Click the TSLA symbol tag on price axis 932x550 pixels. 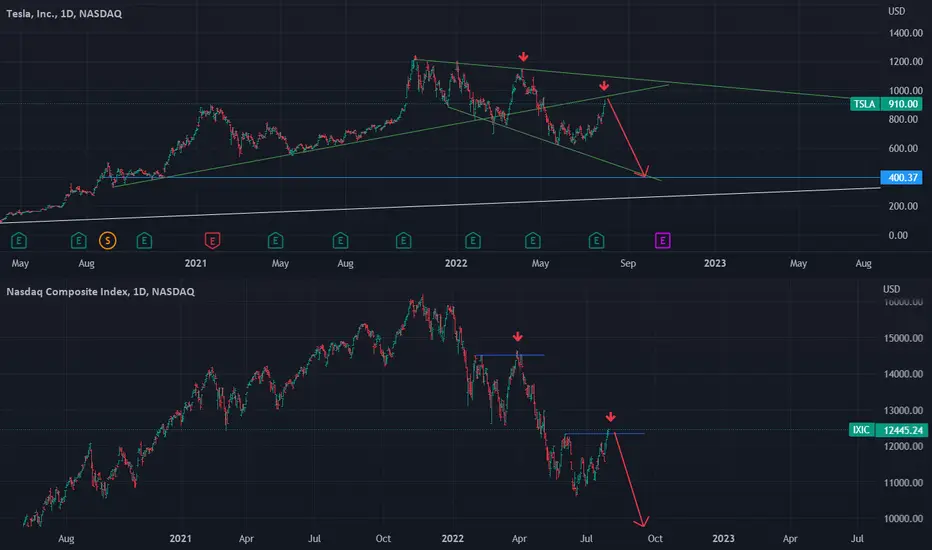[x=865, y=104]
